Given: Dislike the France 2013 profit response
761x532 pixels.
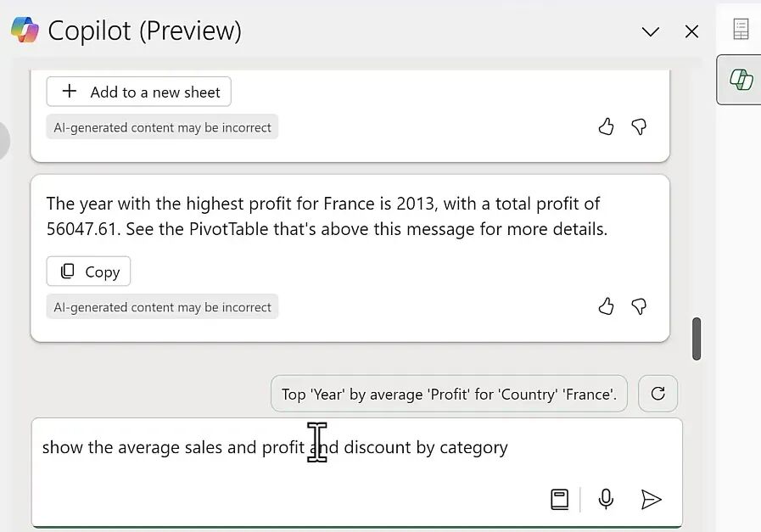Looking at the screenshot, I should pyautogui.click(x=639, y=306).
